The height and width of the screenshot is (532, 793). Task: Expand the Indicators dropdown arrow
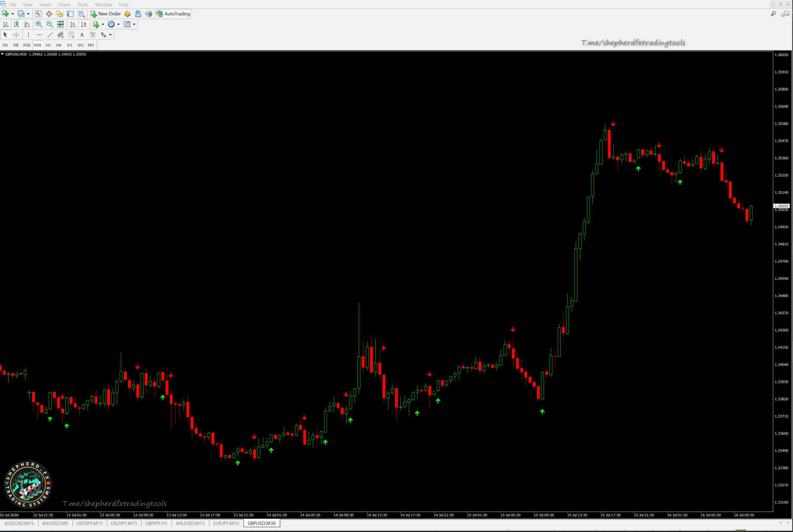(103, 24)
